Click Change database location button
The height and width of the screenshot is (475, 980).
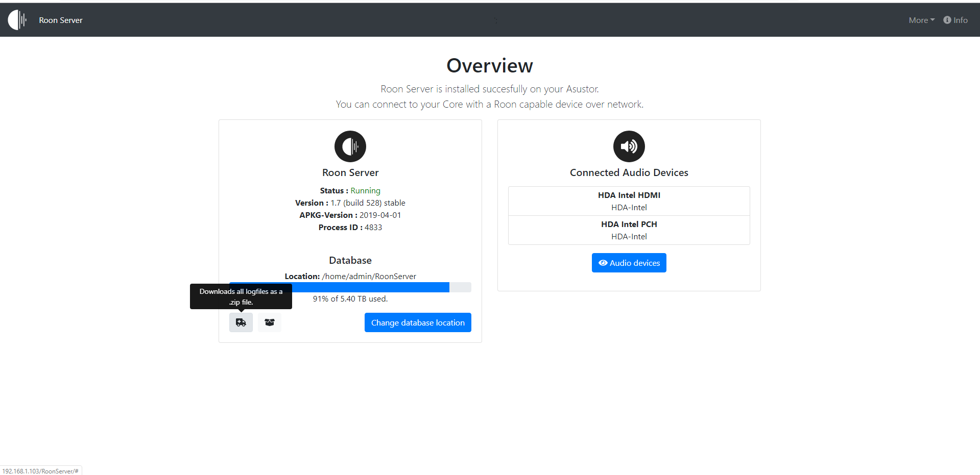[418, 322]
